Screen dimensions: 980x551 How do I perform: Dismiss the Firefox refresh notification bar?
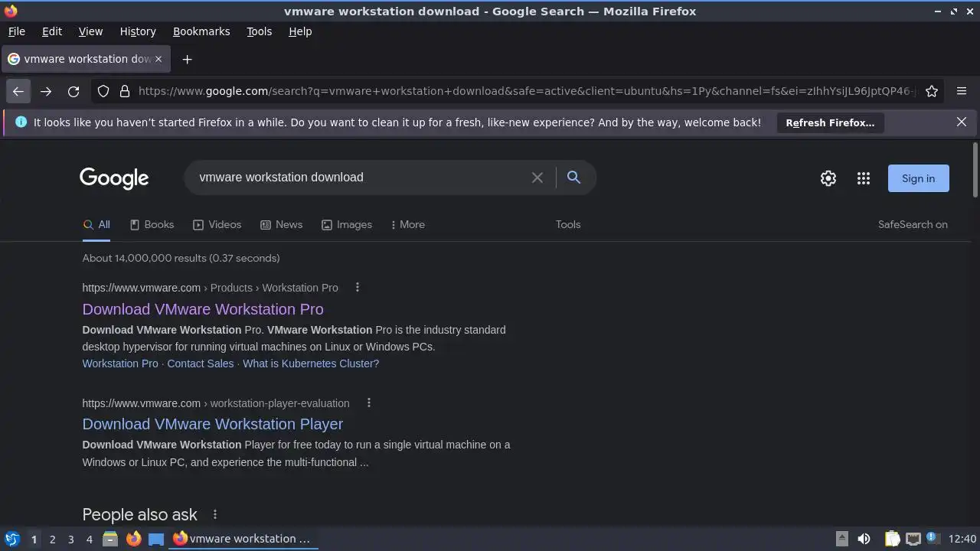[x=962, y=122]
